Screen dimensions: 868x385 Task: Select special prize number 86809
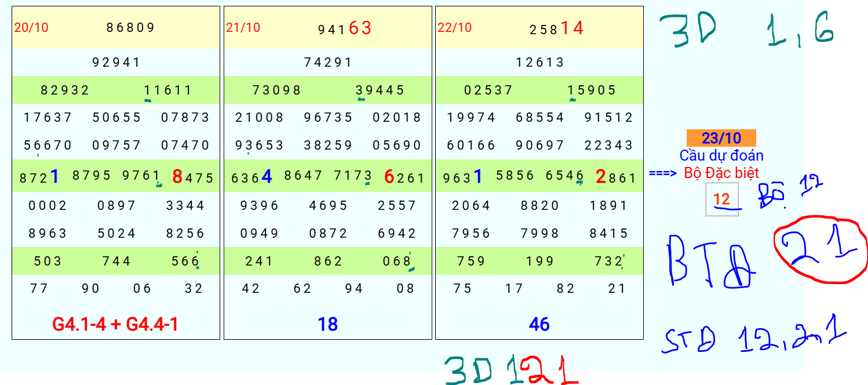131,27
